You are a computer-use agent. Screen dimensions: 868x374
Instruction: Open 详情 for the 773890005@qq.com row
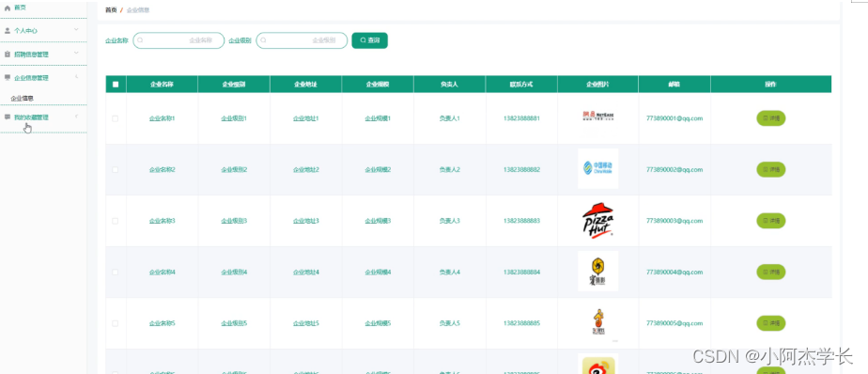click(x=771, y=323)
